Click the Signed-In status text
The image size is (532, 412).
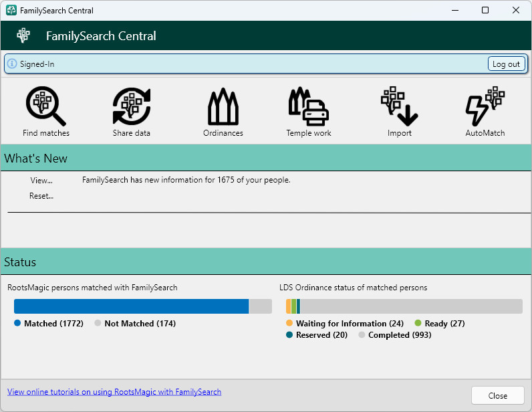click(x=37, y=64)
